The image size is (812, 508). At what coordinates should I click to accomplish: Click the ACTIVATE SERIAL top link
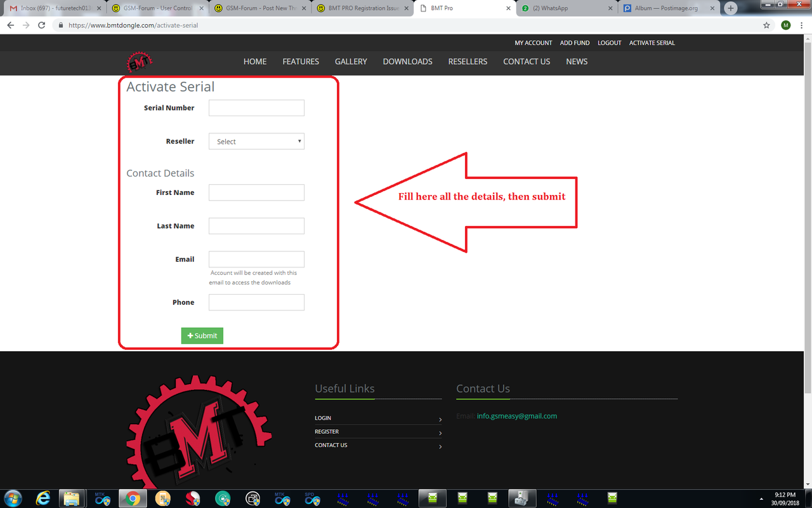[652, 43]
